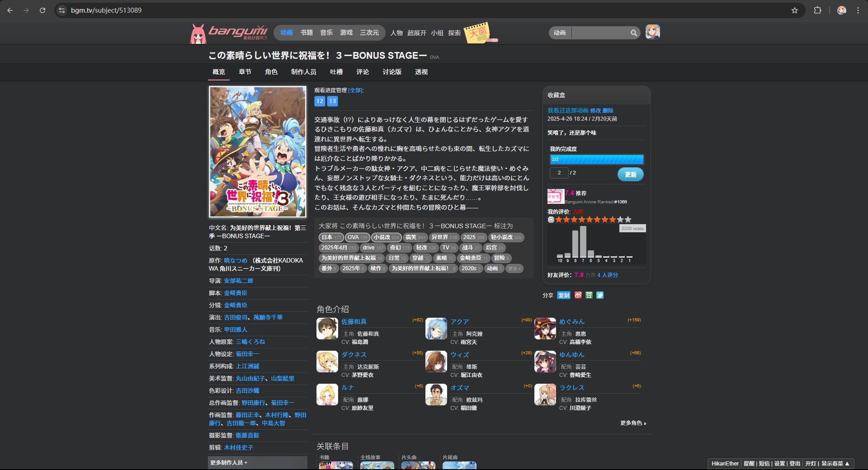868x470 pixels.
Task: Open the browser extensions puzzle icon
Action: click(x=817, y=10)
